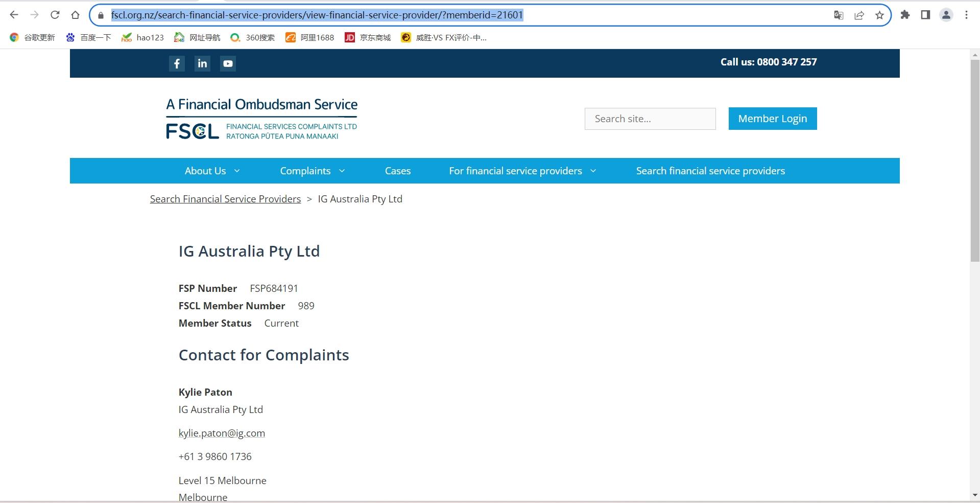Click the browser forward arrow
This screenshot has width=980, height=503.
(x=34, y=15)
